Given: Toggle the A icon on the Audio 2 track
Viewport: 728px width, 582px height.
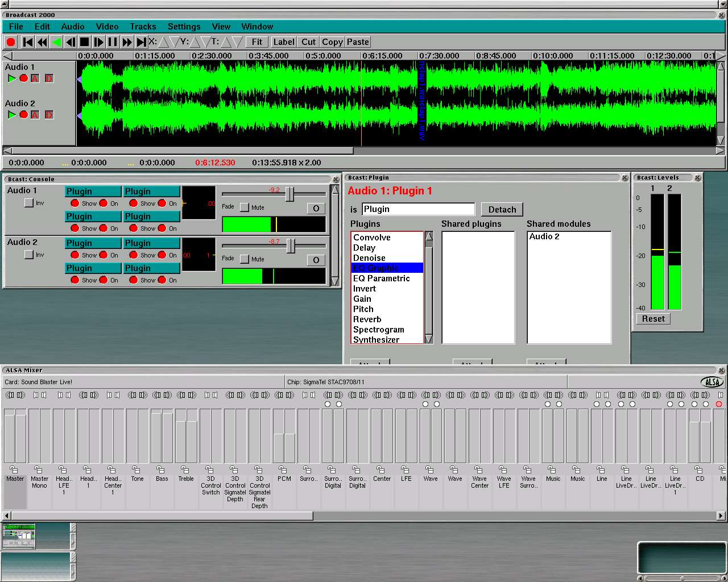Looking at the screenshot, I should point(35,115).
